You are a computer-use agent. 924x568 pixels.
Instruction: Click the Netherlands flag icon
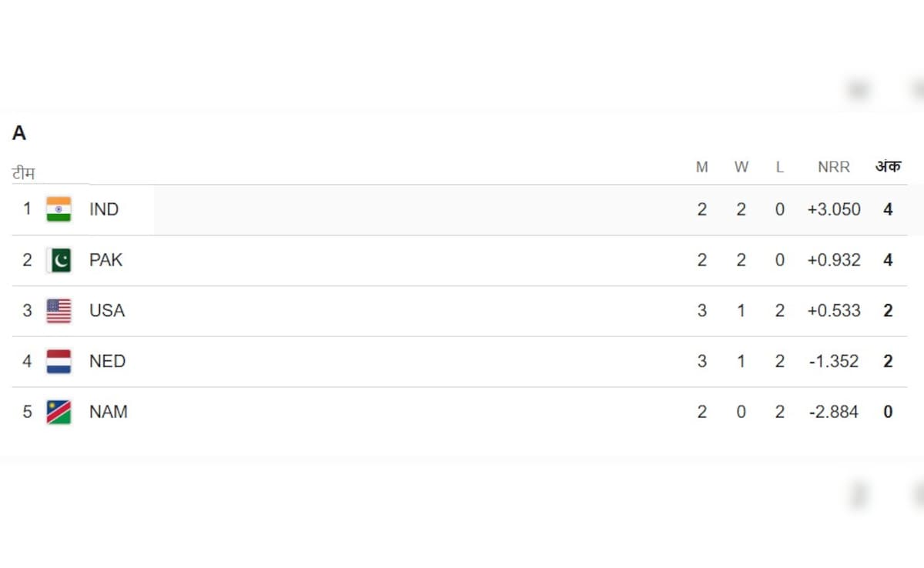(x=59, y=362)
